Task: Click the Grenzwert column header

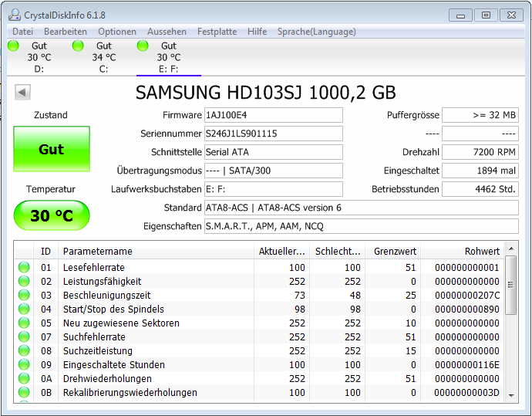Action: tap(393, 252)
